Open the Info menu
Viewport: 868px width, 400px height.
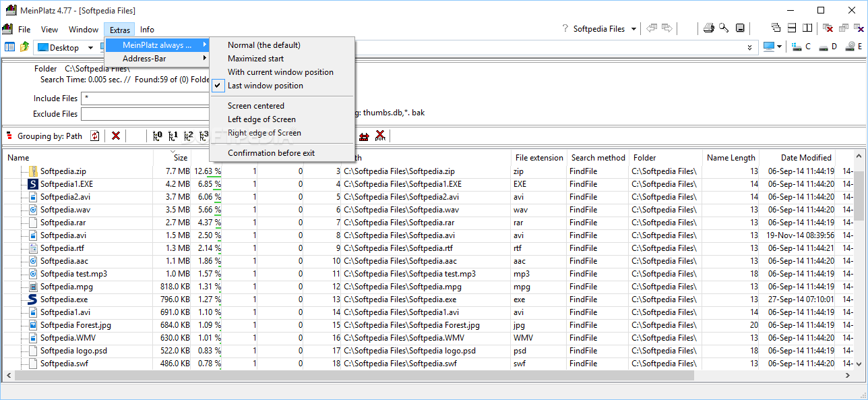[147, 29]
